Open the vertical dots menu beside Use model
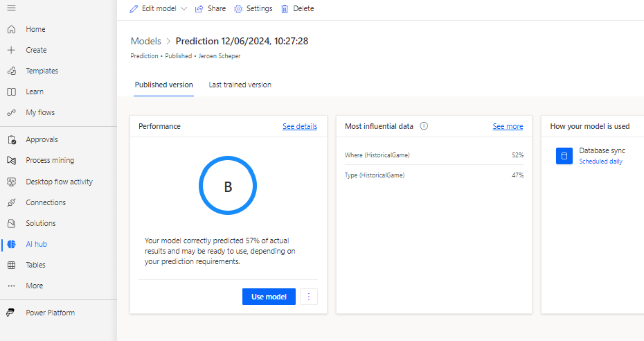 point(309,297)
